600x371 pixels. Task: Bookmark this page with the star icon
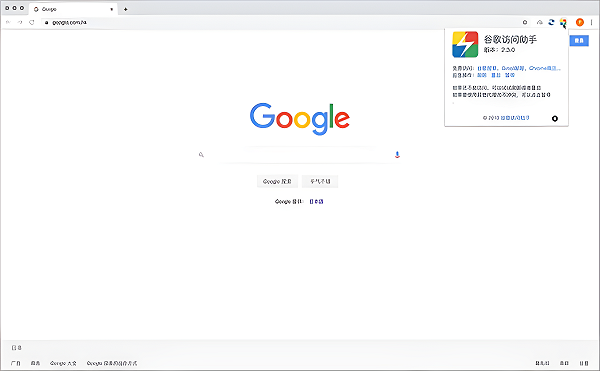tap(525, 22)
